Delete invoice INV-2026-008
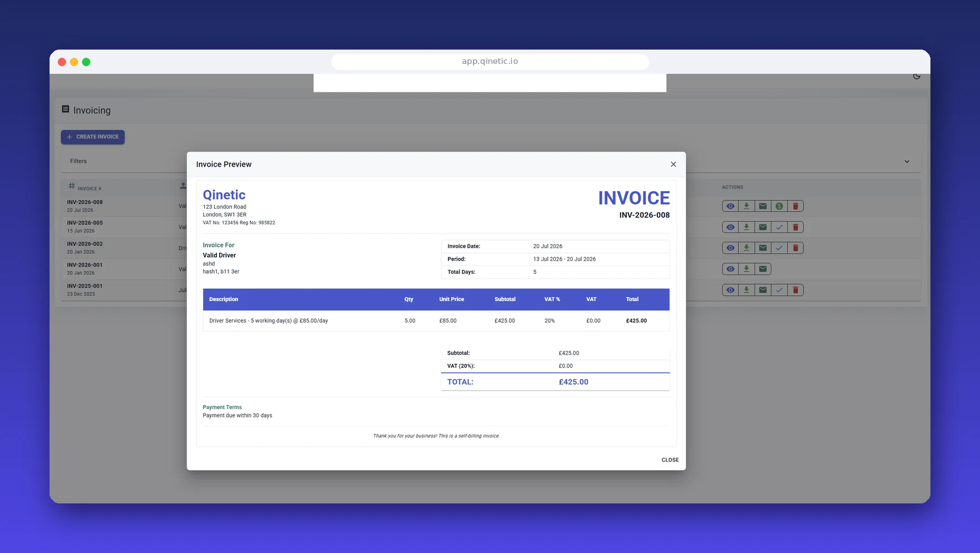Image resolution: width=980 pixels, height=553 pixels. click(796, 206)
